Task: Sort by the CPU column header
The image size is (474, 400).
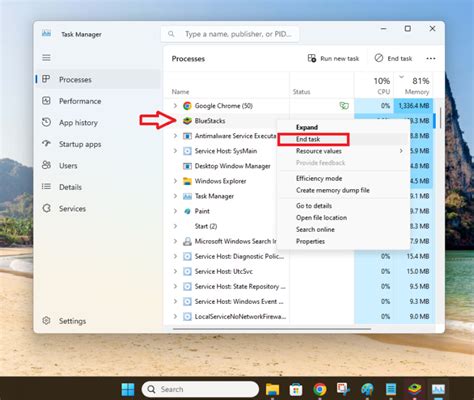Action: (x=374, y=85)
